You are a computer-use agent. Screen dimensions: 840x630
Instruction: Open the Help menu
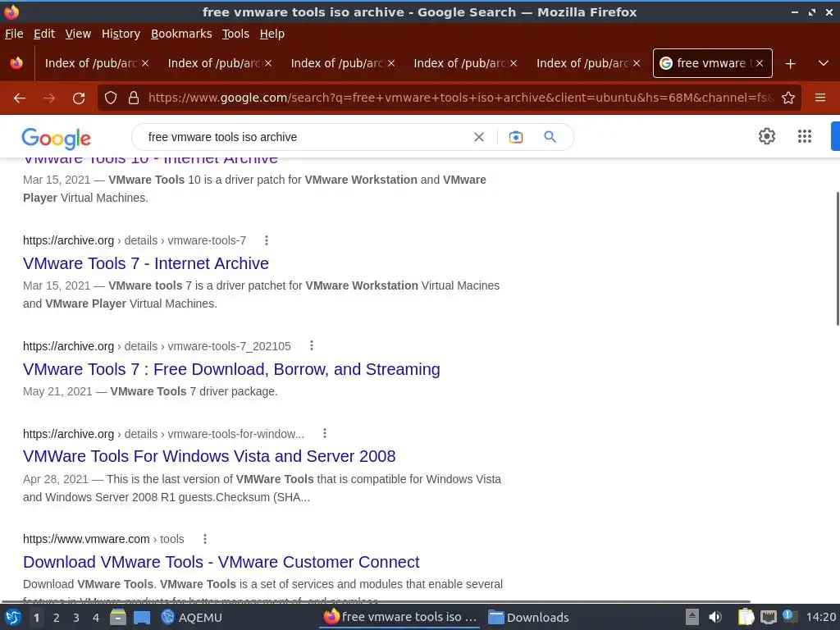272,34
